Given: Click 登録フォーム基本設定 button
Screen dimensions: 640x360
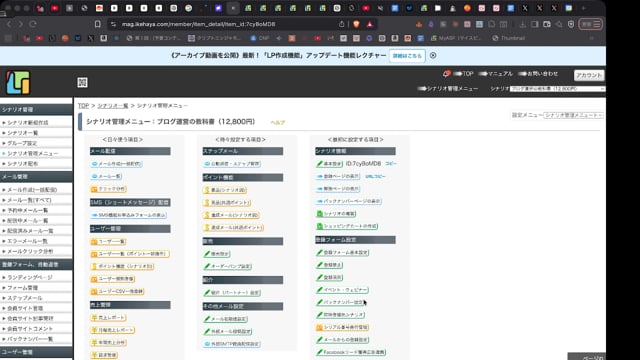Looking at the screenshot, I should click(342, 253).
